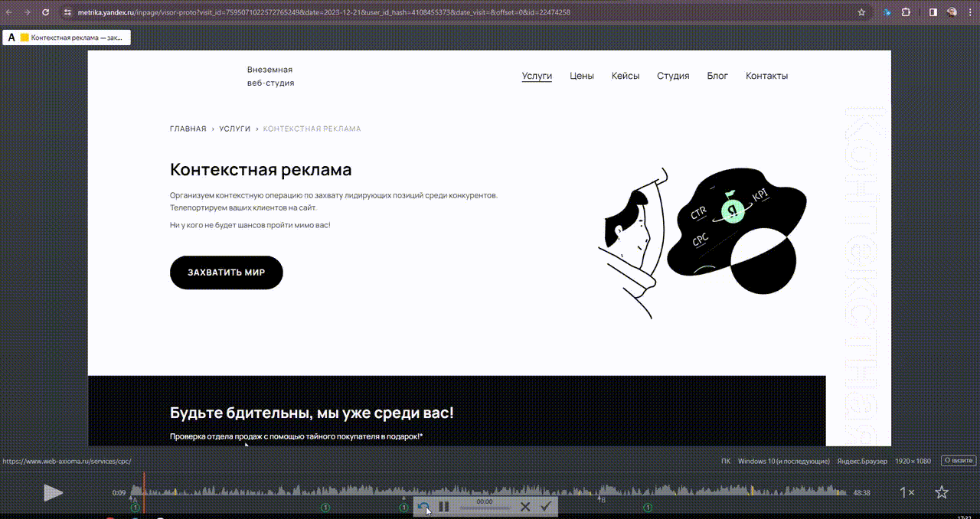
Task: Expand the underlined Услуги navigation menu
Action: [x=536, y=76]
